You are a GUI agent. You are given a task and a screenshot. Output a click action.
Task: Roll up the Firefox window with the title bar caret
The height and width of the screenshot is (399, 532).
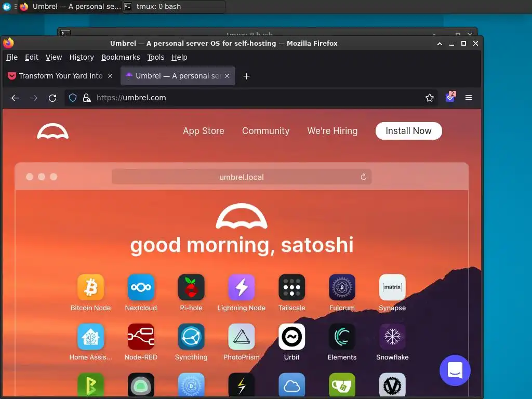[x=440, y=44]
